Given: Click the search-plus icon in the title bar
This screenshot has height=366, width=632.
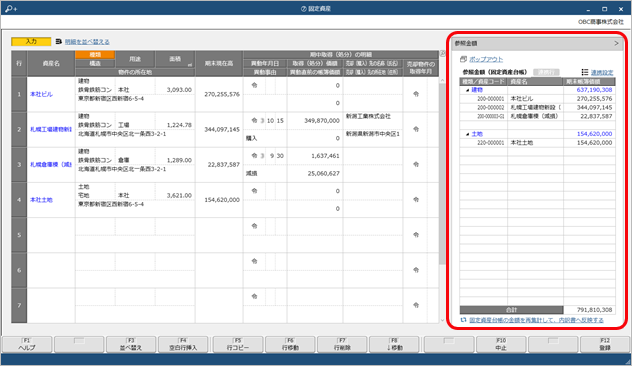Looking at the screenshot, I should 11,8.
